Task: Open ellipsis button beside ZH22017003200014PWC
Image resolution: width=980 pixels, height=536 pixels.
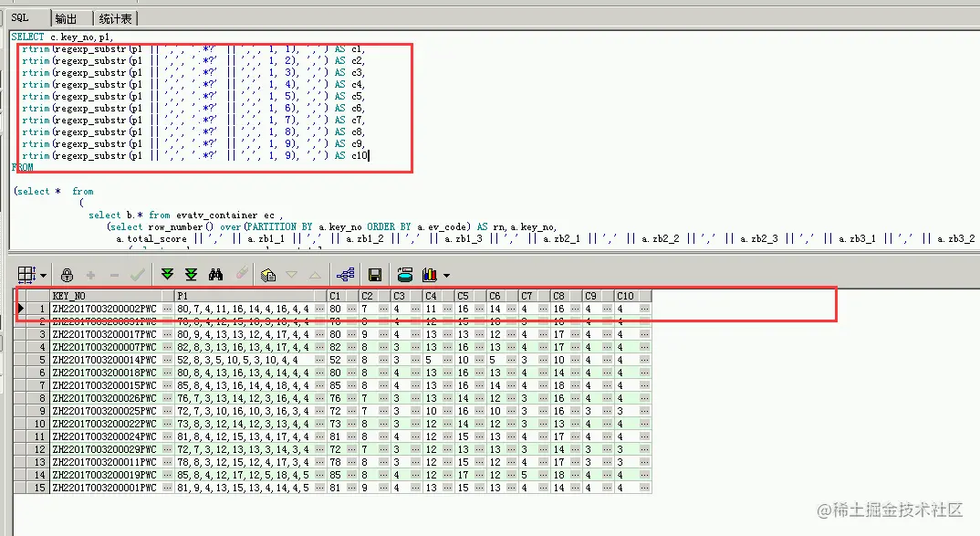Action: (x=167, y=361)
